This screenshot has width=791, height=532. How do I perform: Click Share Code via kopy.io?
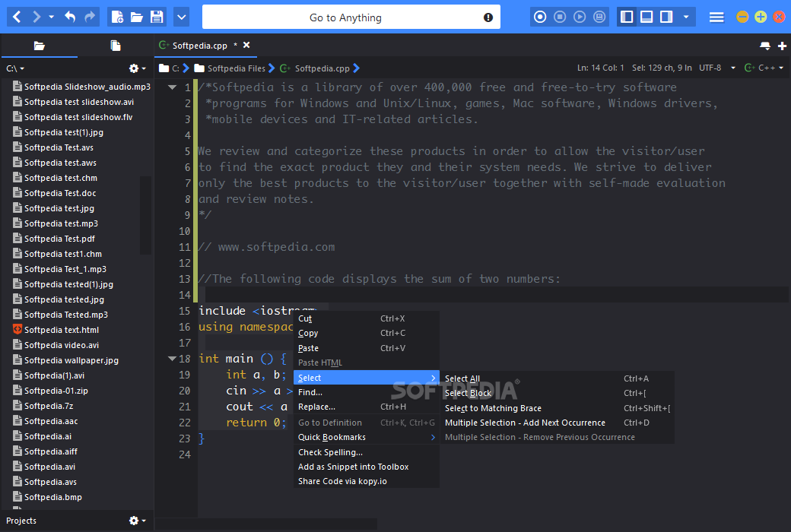point(367,481)
